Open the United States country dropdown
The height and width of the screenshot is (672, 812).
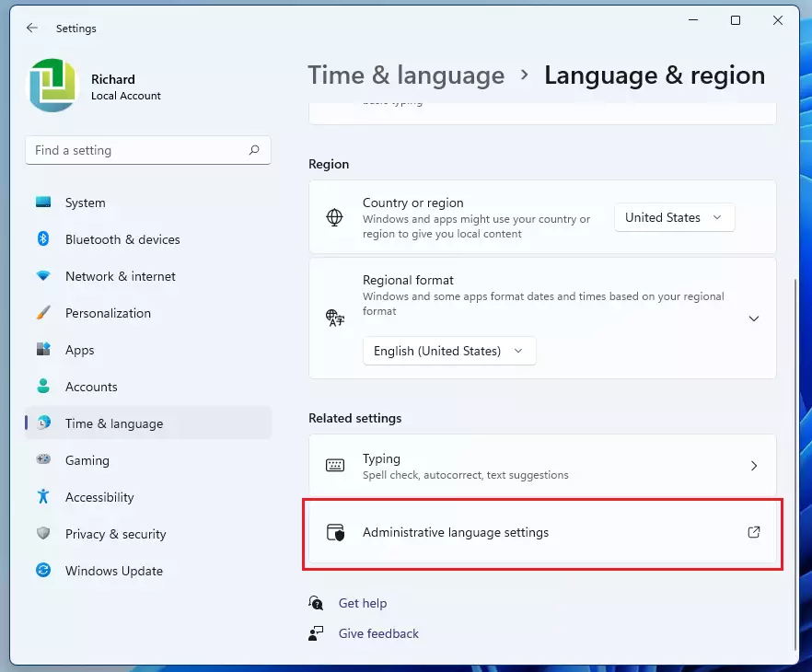pos(674,217)
